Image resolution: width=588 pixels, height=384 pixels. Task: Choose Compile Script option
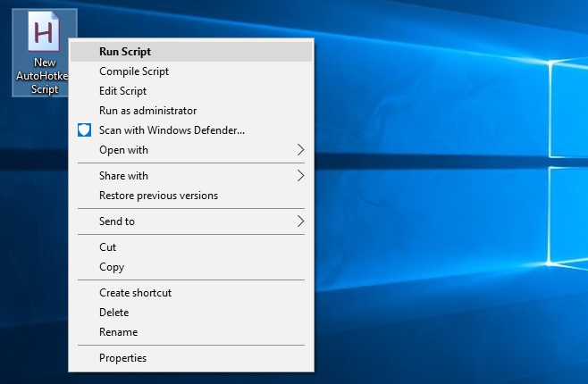[x=134, y=71]
